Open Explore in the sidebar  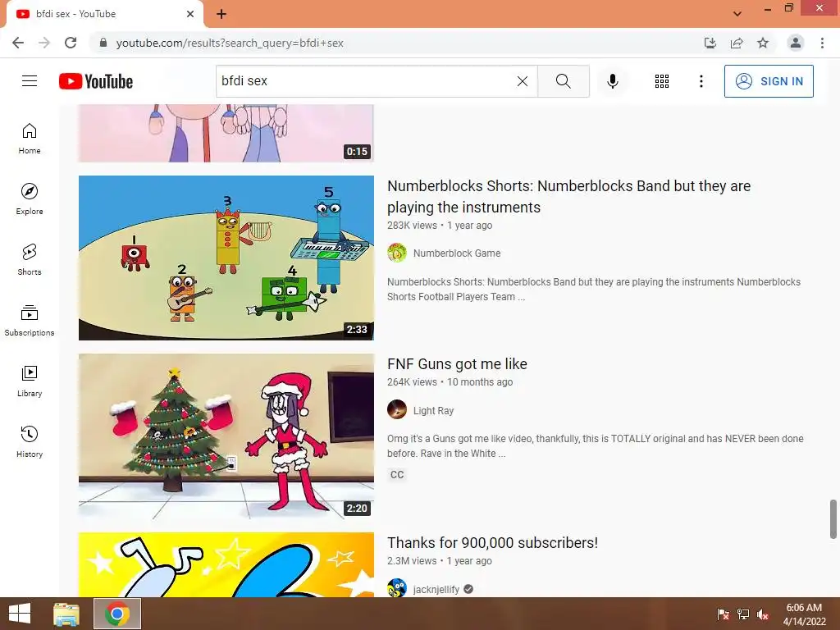pyautogui.click(x=30, y=199)
